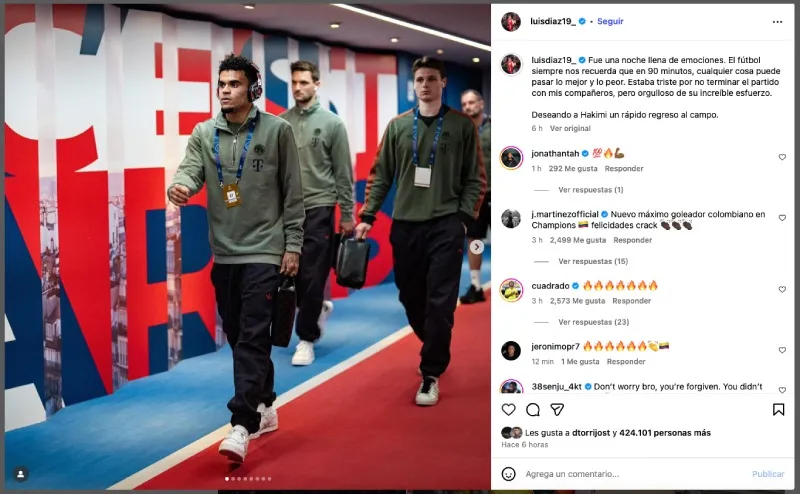Show the original caption via Ver original
Viewport: 800px width, 494px height.
(570, 129)
